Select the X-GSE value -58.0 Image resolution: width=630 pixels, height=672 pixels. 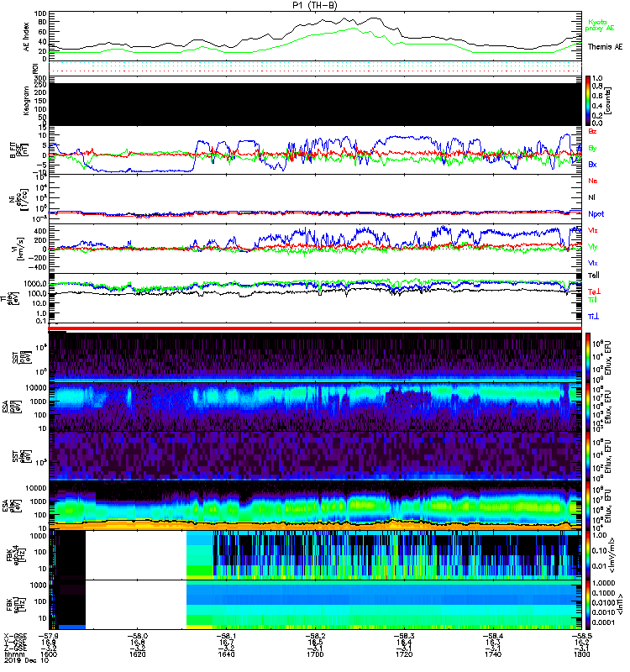coord(137,636)
